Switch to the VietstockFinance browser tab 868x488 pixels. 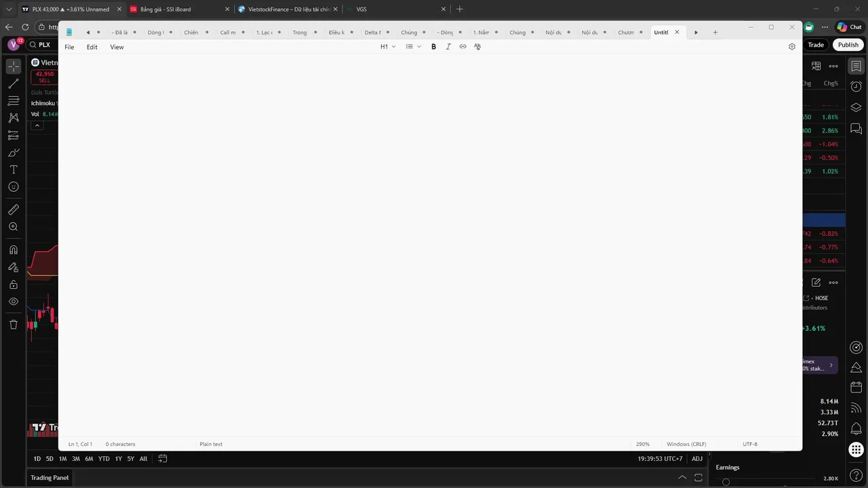click(x=288, y=9)
